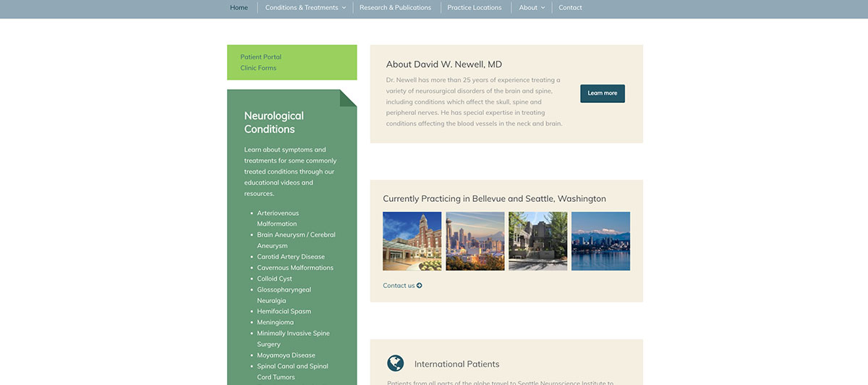Click the About David W. Newell, MD heading
Screen dimensions: 868x385
pos(444,64)
